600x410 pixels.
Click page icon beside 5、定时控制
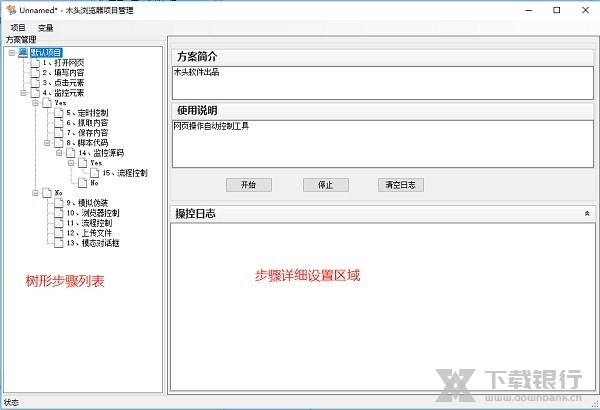[x=59, y=113]
